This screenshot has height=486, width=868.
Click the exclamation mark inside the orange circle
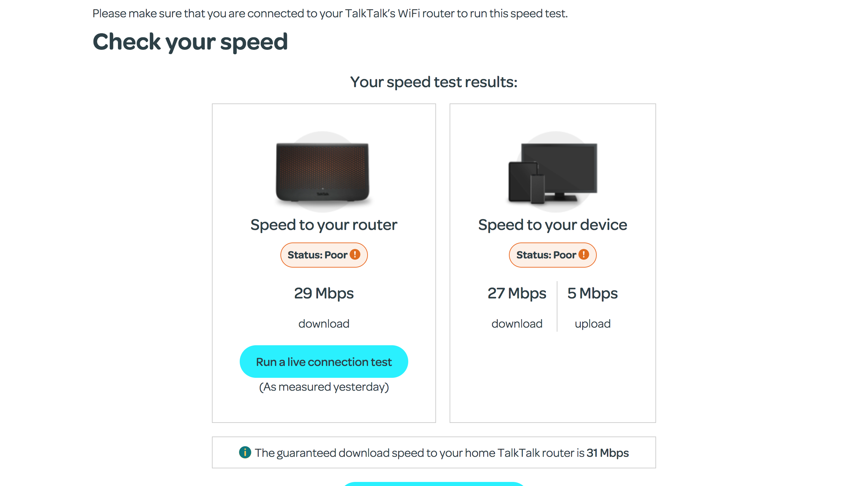(x=355, y=255)
